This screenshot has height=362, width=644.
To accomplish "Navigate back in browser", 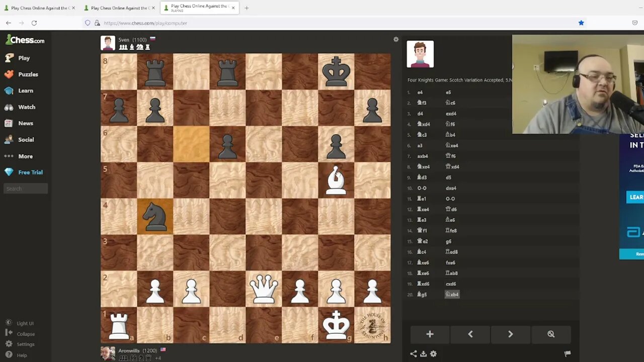I will point(9,23).
